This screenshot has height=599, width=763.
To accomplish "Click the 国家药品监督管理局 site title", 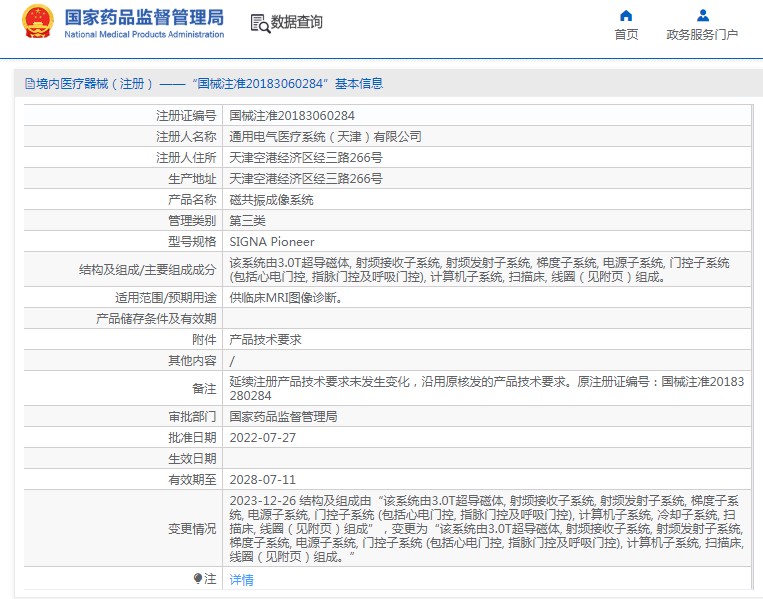I will point(144,18).
